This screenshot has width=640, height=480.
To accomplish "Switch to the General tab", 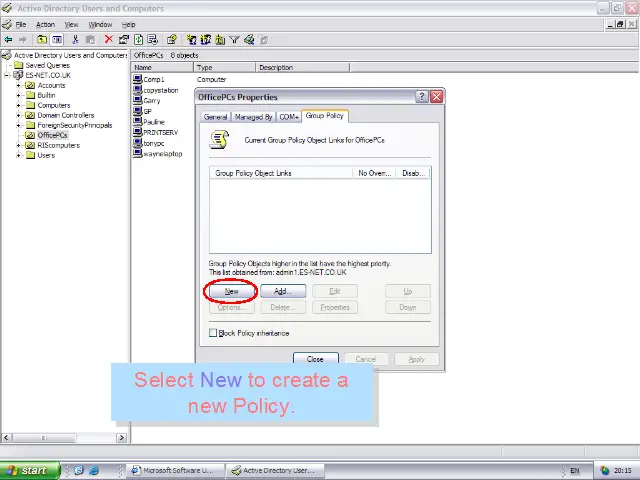I will [215, 117].
